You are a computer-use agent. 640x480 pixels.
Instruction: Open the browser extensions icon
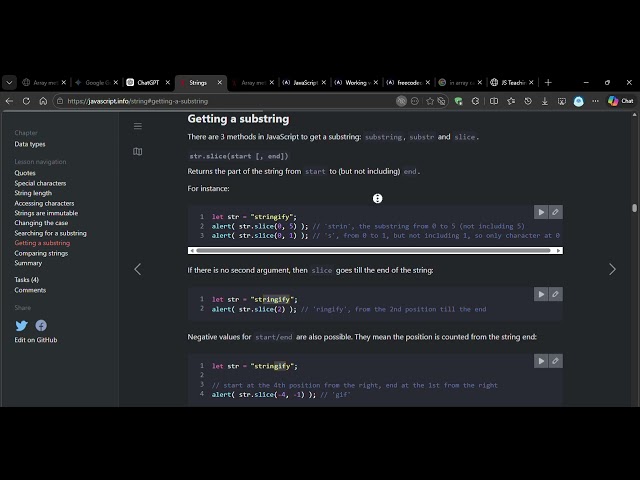pos(476,101)
